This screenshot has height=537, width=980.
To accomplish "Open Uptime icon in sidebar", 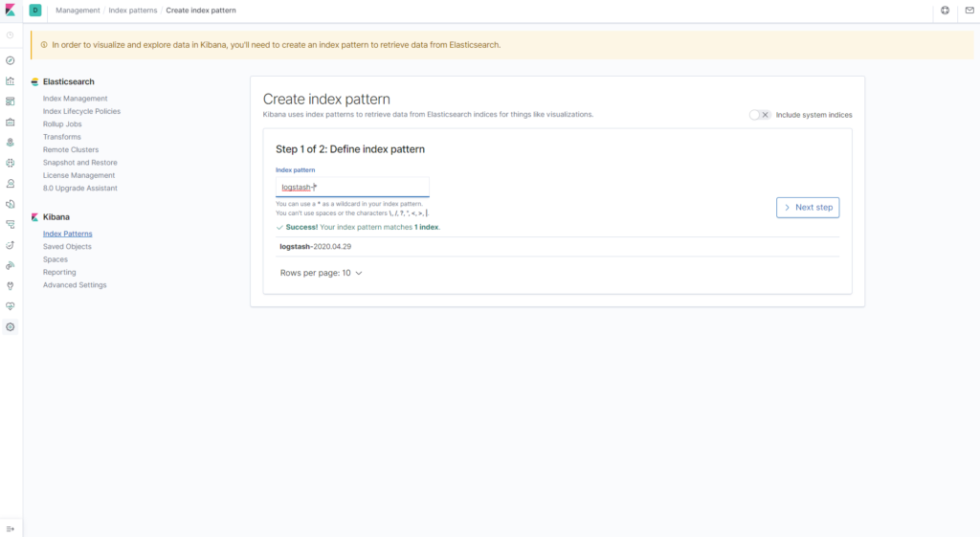I will pyautogui.click(x=10, y=245).
